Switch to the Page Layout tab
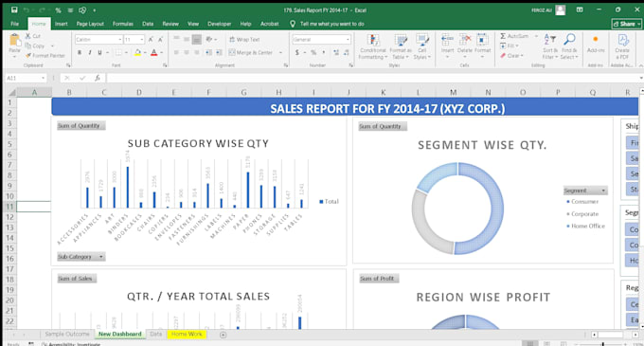Viewport: 644px width, 346px height. [90, 24]
